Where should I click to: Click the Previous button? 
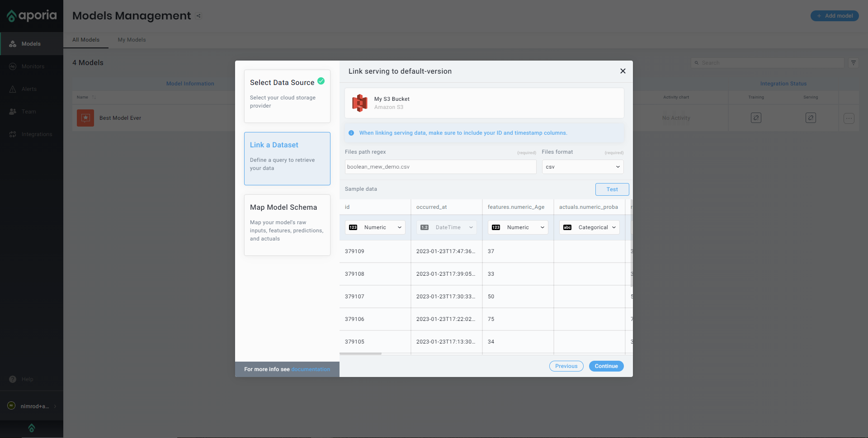click(x=566, y=366)
